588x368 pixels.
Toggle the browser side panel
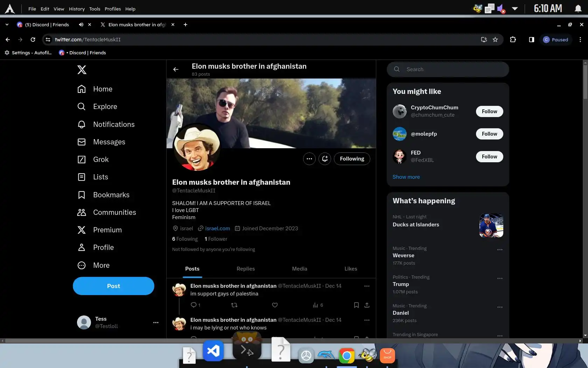[x=531, y=40]
